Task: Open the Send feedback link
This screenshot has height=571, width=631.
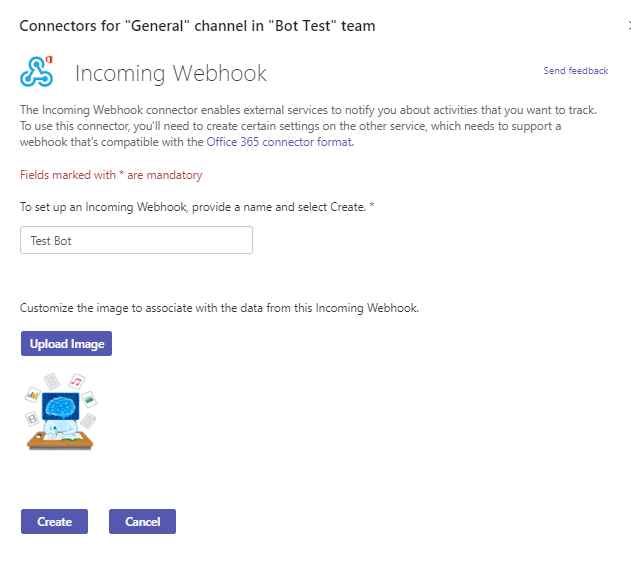Action: pyautogui.click(x=575, y=71)
